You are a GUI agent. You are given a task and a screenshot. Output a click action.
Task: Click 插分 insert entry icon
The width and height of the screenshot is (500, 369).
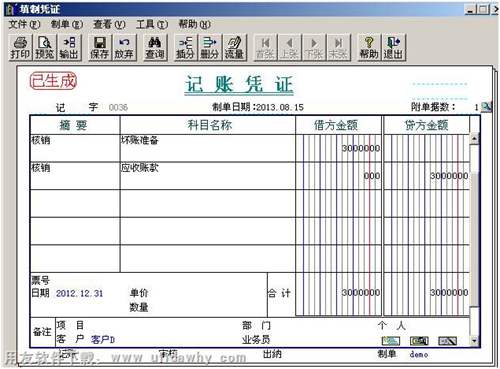tap(186, 48)
